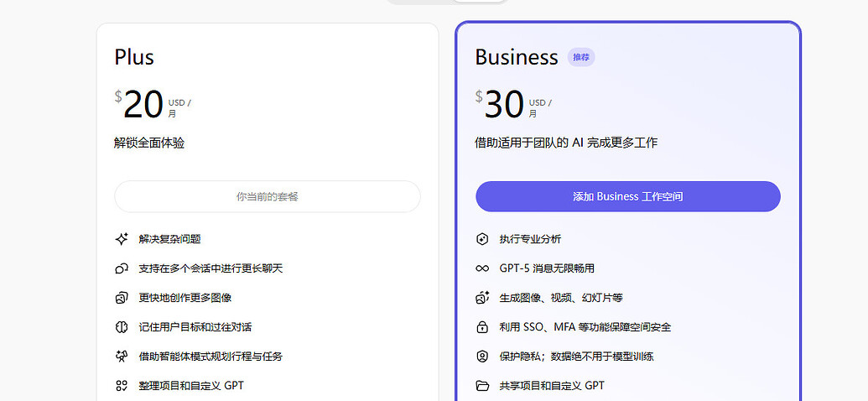
Task: Click 共享项目和自定义 GPT feature text
Action: [552, 386]
